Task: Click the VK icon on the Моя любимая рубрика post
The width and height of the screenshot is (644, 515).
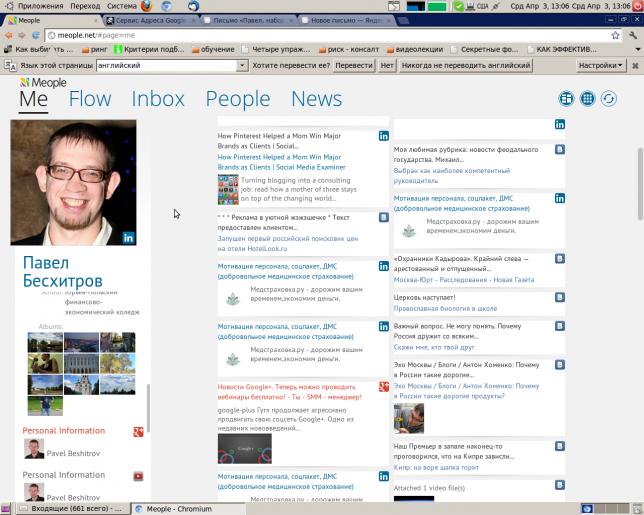Action: pos(560,149)
